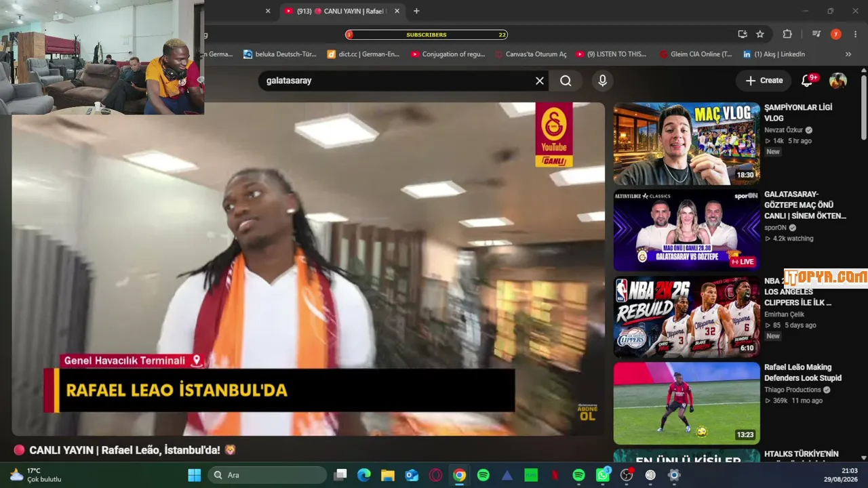
Task: Open Settings gear on the taskbar
Action: (674, 475)
